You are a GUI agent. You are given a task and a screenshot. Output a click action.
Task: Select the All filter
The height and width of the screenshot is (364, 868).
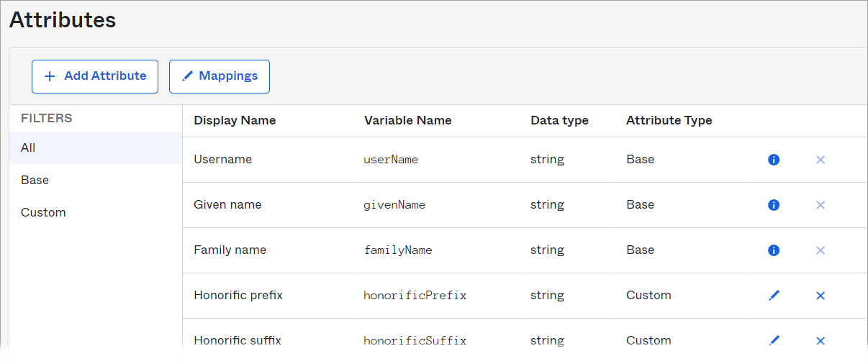coord(96,147)
